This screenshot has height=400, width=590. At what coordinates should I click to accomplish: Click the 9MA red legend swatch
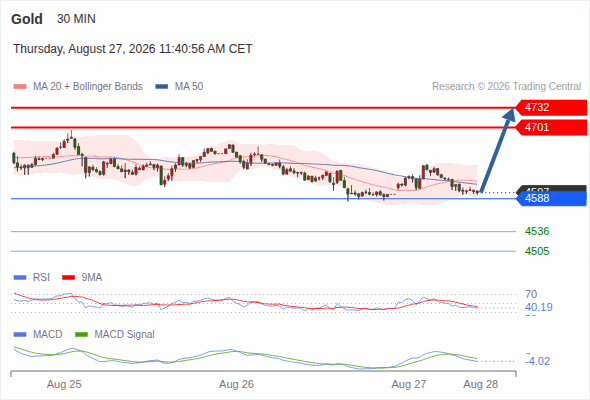(68, 278)
